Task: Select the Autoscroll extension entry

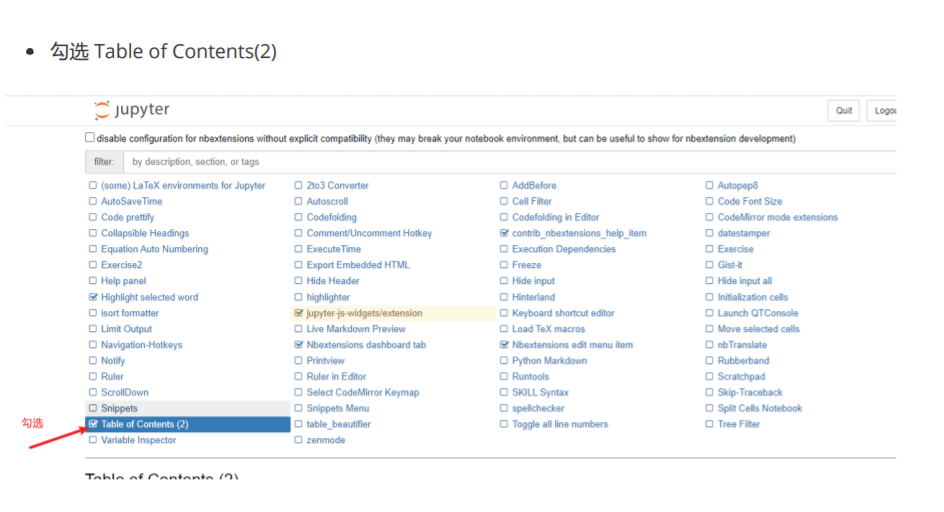Action: (327, 201)
